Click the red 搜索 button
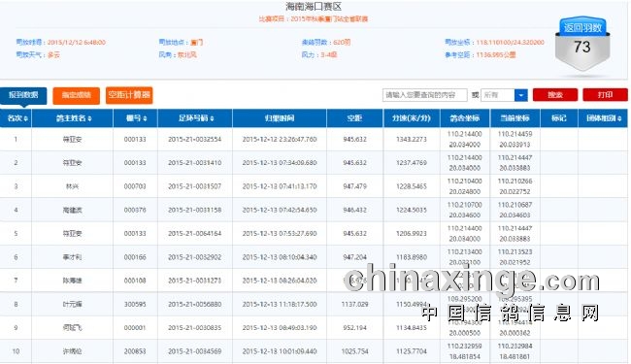The width and height of the screenshot is (631, 364). [555, 95]
